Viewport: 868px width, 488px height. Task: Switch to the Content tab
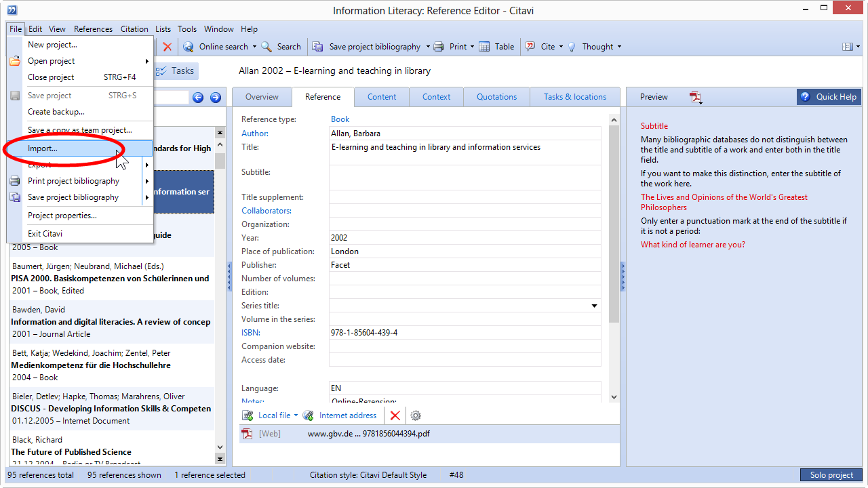(x=382, y=97)
